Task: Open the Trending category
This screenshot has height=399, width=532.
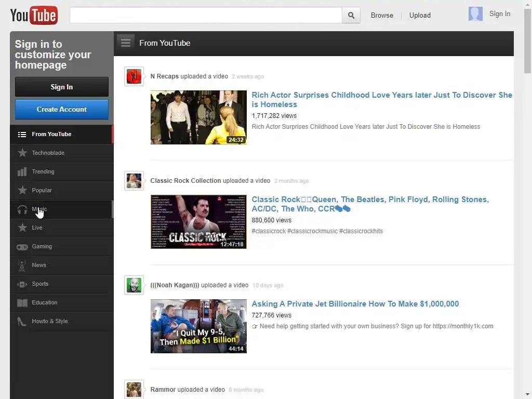Action: coord(62,171)
